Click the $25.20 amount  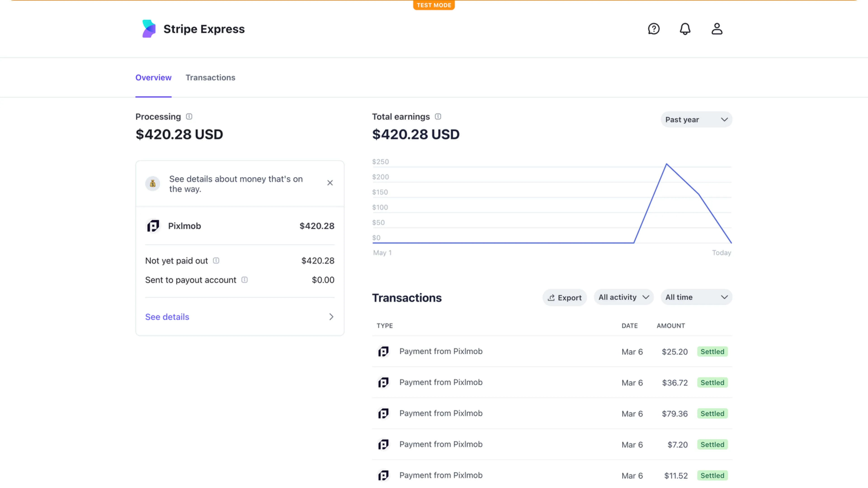pyautogui.click(x=675, y=352)
